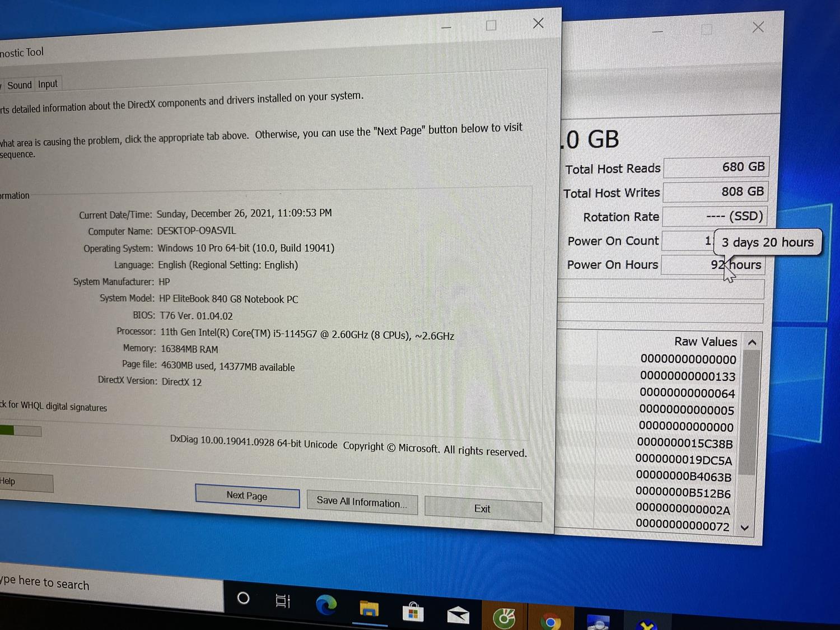Open Cortana circle icon in taskbar

pyautogui.click(x=243, y=598)
